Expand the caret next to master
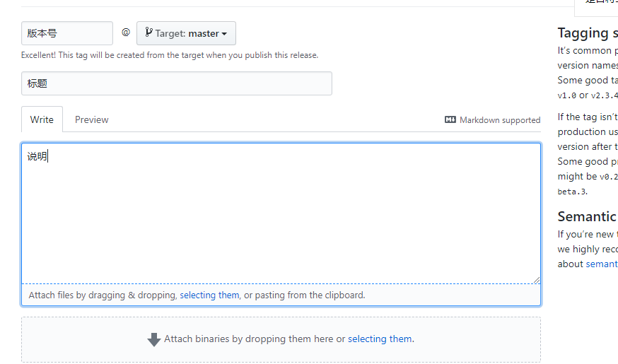The image size is (618, 364). pos(224,34)
